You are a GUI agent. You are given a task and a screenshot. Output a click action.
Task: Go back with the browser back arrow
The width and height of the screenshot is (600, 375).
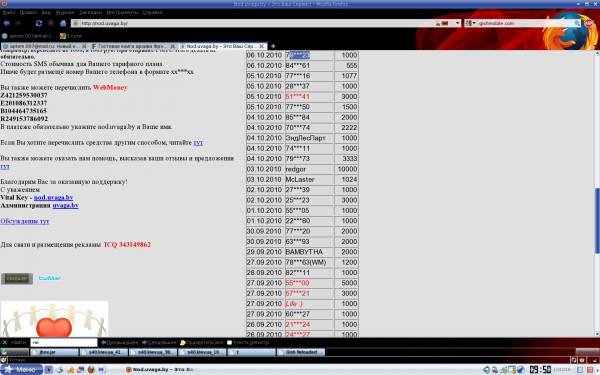pos(7,23)
